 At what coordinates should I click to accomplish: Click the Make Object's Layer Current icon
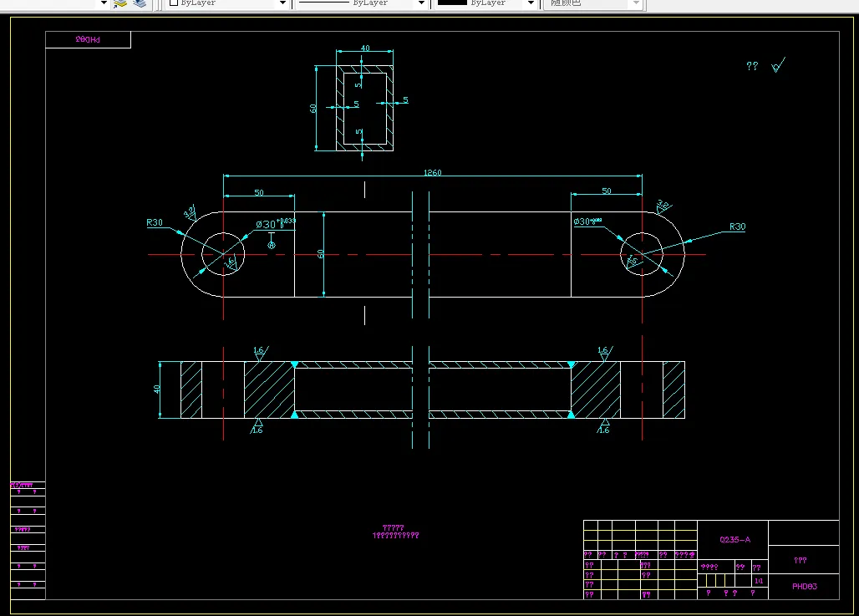[120, 3]
